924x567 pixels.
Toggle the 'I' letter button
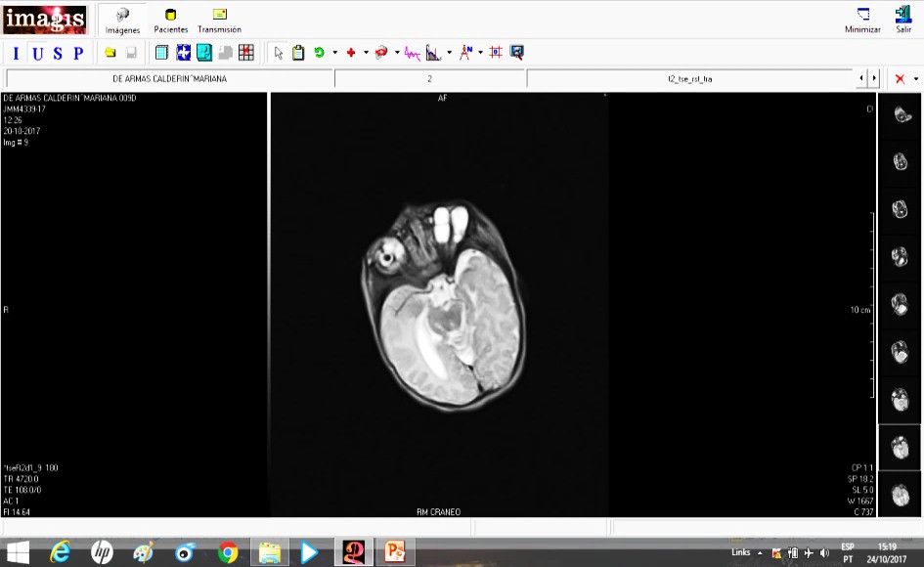tap(17, 53)
